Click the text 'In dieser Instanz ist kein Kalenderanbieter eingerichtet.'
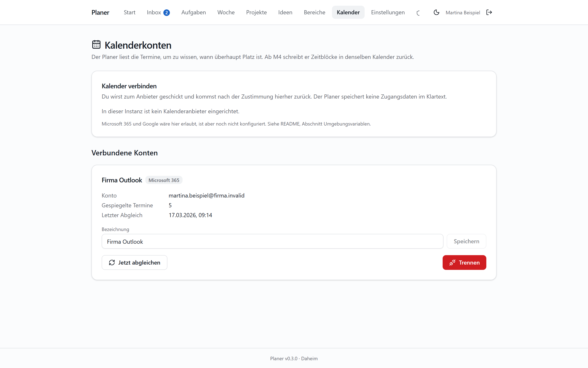The image size is (588, 368). click(x=170, y=111)
